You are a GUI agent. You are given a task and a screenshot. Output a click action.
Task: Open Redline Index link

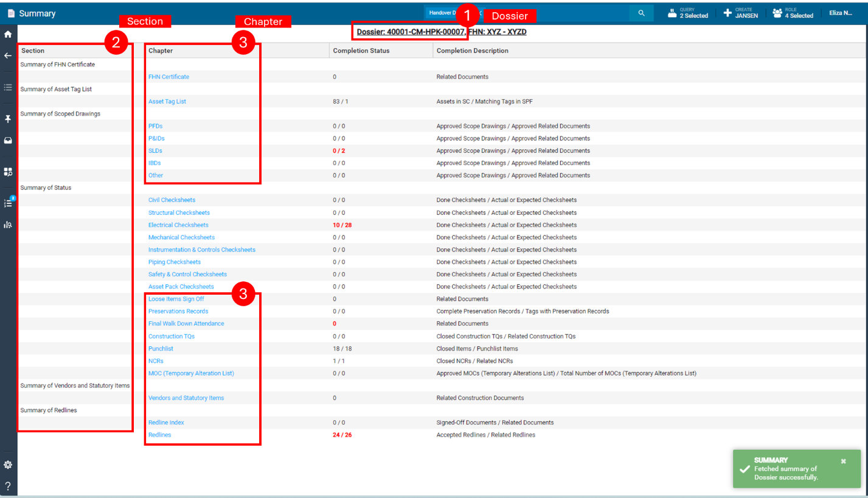click(x=166, y=423)
